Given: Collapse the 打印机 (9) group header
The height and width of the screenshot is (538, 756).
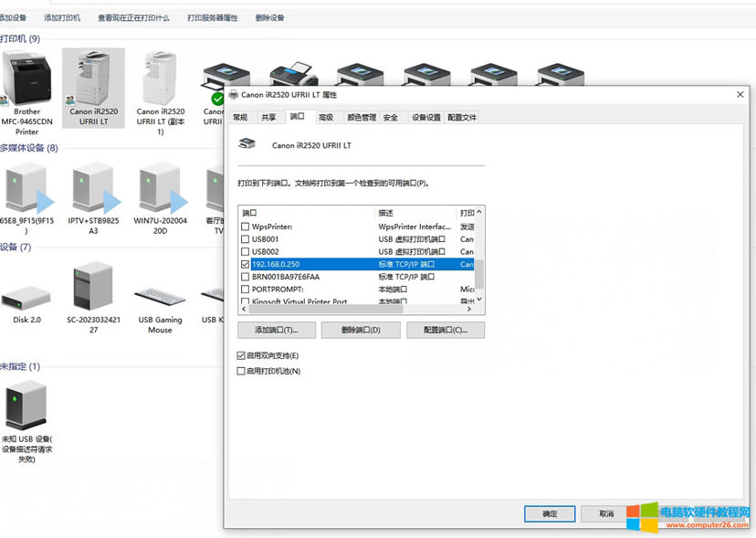Looking at the screenshot, I should click(x=20, y=38).
